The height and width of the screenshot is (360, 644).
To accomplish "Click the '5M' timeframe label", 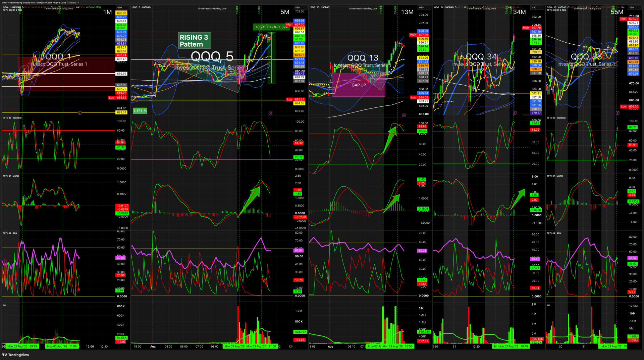I will (x=285, y=12).
